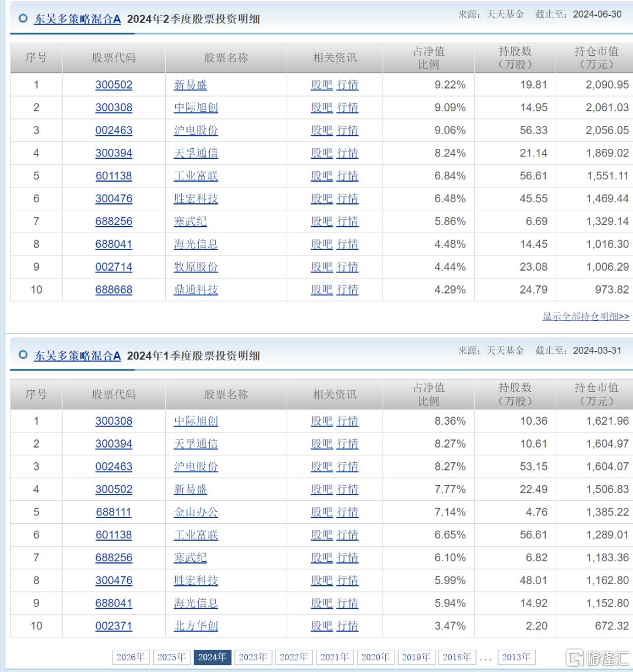Click 截止至 2024-03-31 date text

pyautogui.click(x=578, y=350)
